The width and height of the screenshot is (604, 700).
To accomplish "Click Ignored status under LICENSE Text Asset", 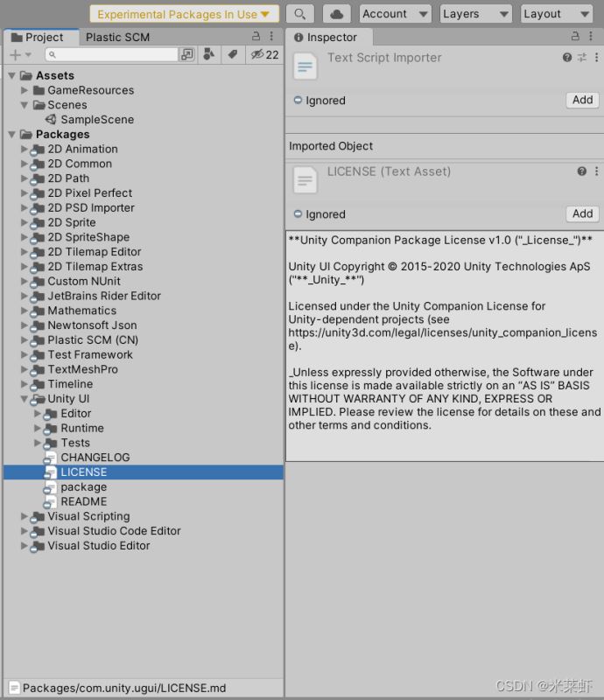I will pos(320,214).
